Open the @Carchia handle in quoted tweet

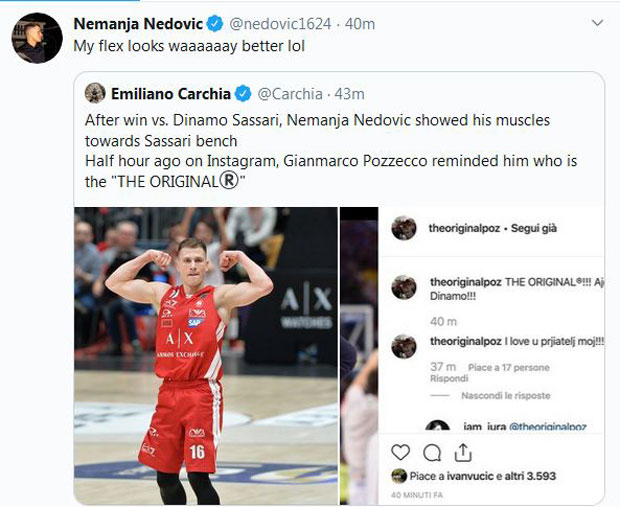[290, 94]
